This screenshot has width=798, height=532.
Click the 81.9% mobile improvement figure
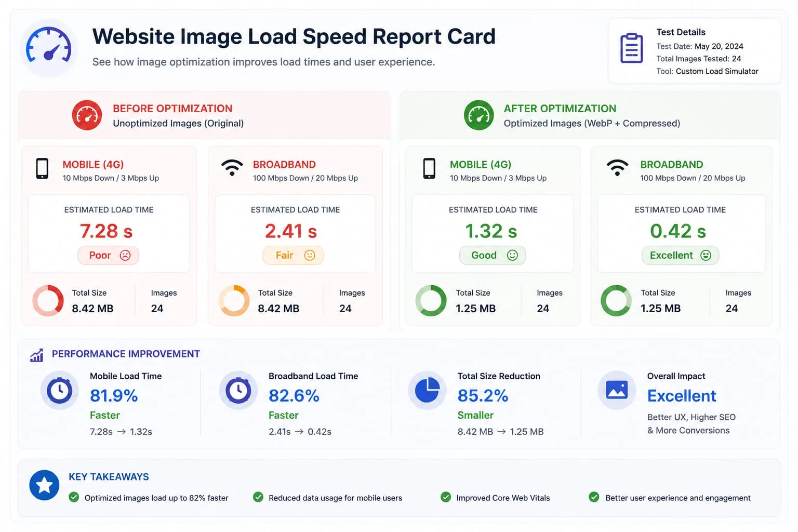(x=114, y=396)
